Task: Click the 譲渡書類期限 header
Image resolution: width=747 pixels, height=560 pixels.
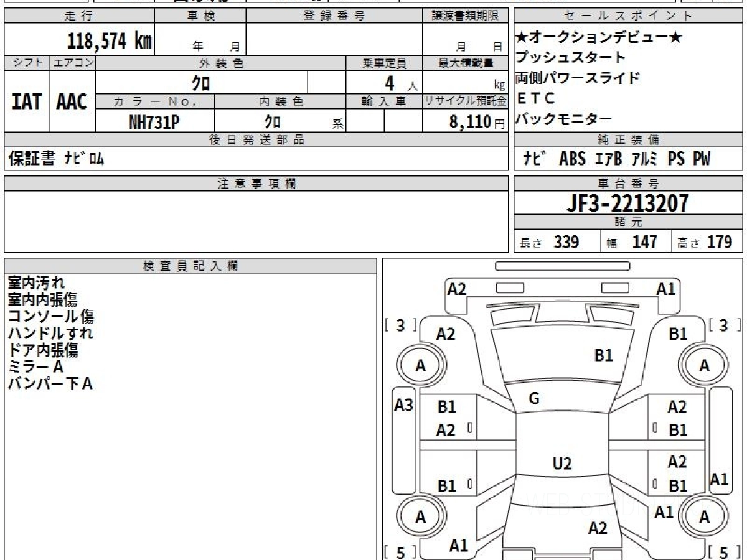Action: click(466, 16)
